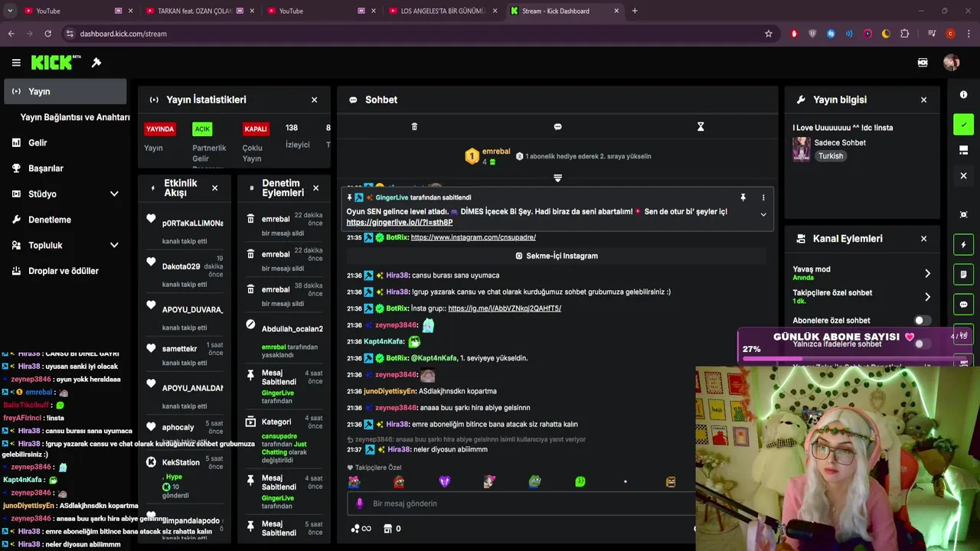
Task: Toggle Yalnızca ifadelerle sohbet switch
Action: 923,344
